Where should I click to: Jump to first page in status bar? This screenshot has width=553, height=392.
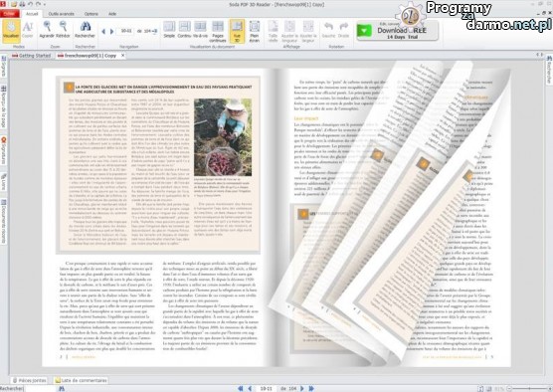coord(241,388)
